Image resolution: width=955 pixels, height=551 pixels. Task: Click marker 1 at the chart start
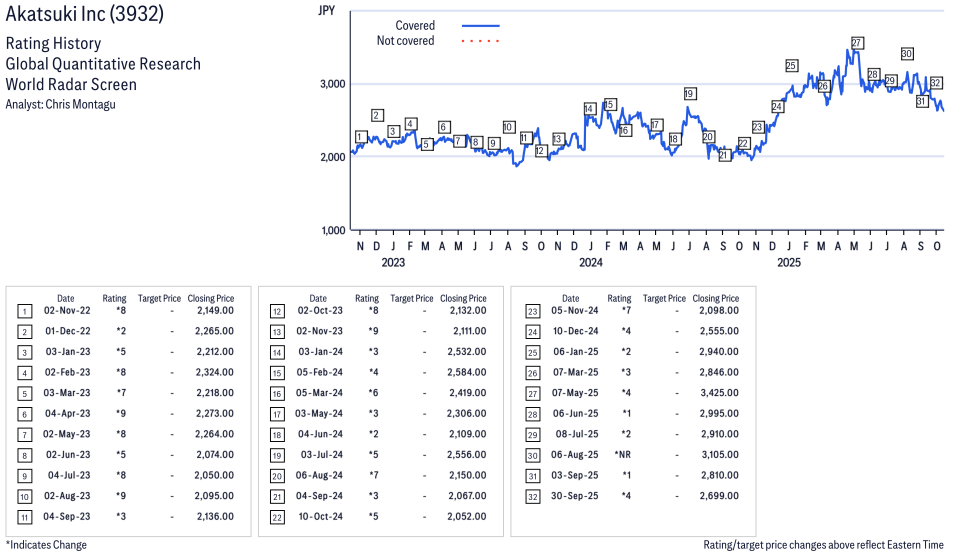coord(360,137)
